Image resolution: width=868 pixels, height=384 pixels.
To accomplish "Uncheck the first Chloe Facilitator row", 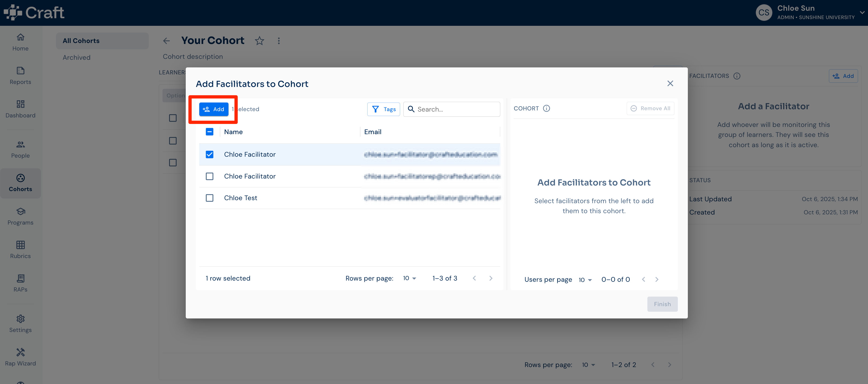I will [x=210, y=154].
